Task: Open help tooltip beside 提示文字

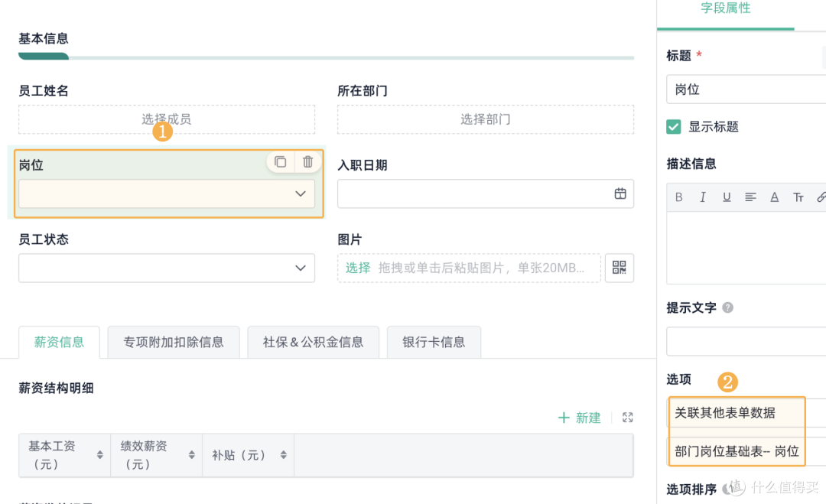Action: pyautogui.click(x=727, y=307)
